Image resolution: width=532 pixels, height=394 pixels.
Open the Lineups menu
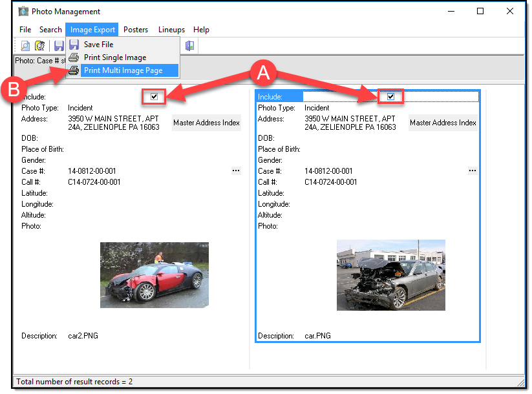171,30
